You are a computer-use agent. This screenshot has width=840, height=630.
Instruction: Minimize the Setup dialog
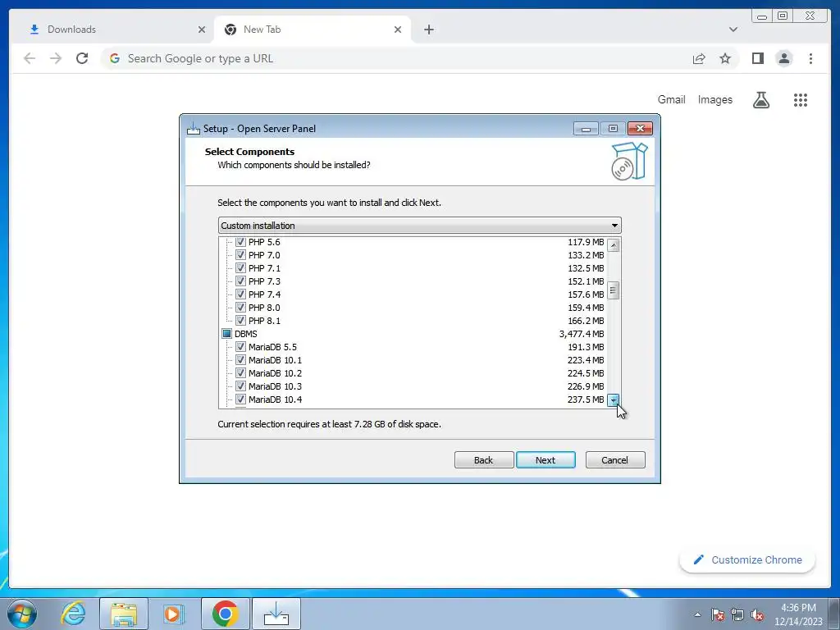(x=586, y=129)
